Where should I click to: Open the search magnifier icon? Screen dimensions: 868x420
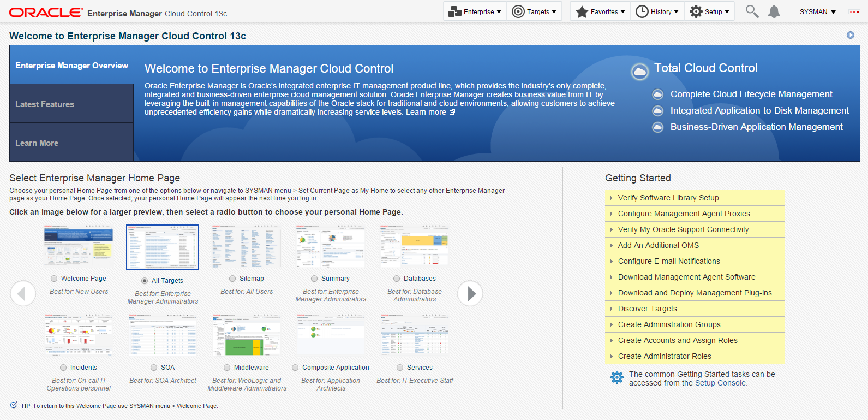(x=752, y=11)
